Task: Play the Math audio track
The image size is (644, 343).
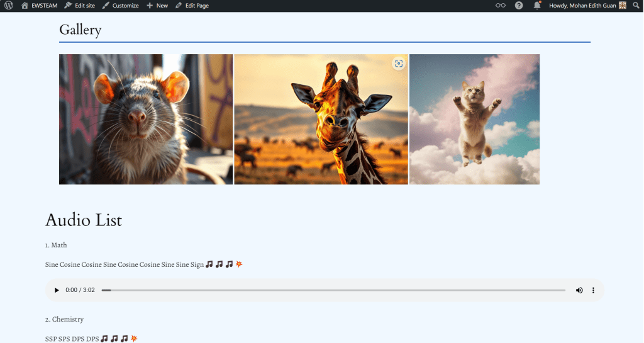Action: (57, 290)
